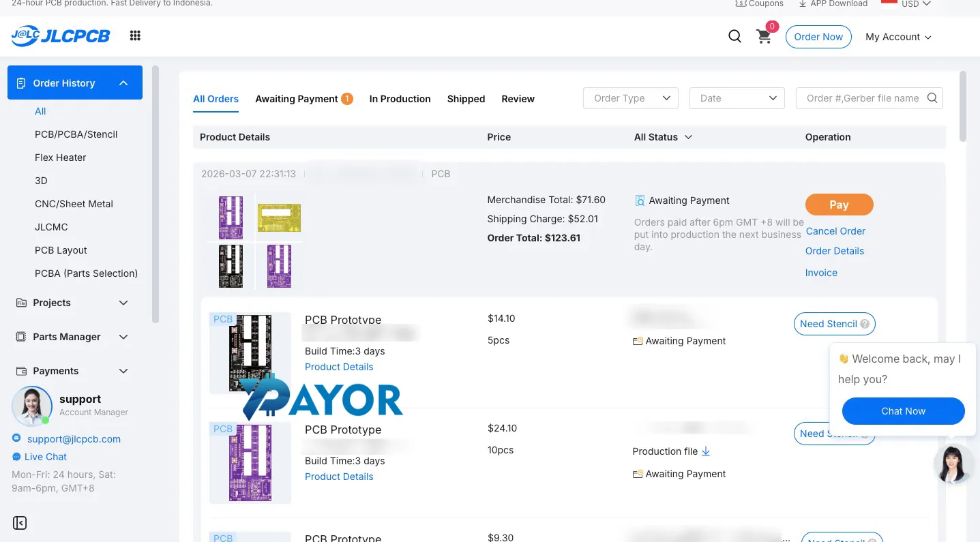Click the chat assistant avatar at right edge
Screen dimensions: 980x542
point(953,464)
